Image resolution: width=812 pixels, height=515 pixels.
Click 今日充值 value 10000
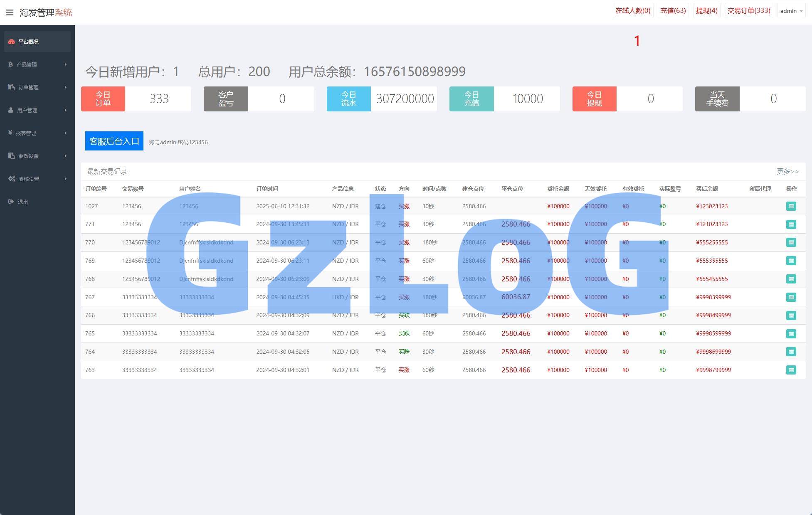[528, 99]
